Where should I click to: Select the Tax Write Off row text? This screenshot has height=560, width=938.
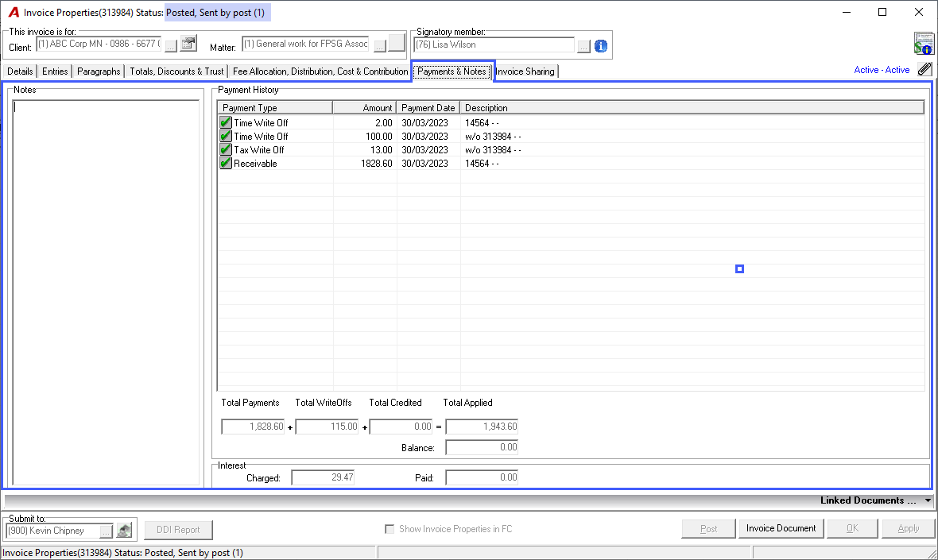point(259,149)
